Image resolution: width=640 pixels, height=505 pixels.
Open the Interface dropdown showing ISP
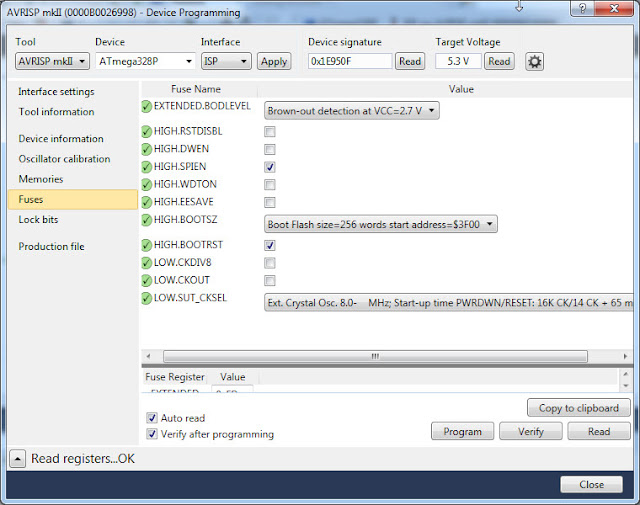(x=226, y=61)
